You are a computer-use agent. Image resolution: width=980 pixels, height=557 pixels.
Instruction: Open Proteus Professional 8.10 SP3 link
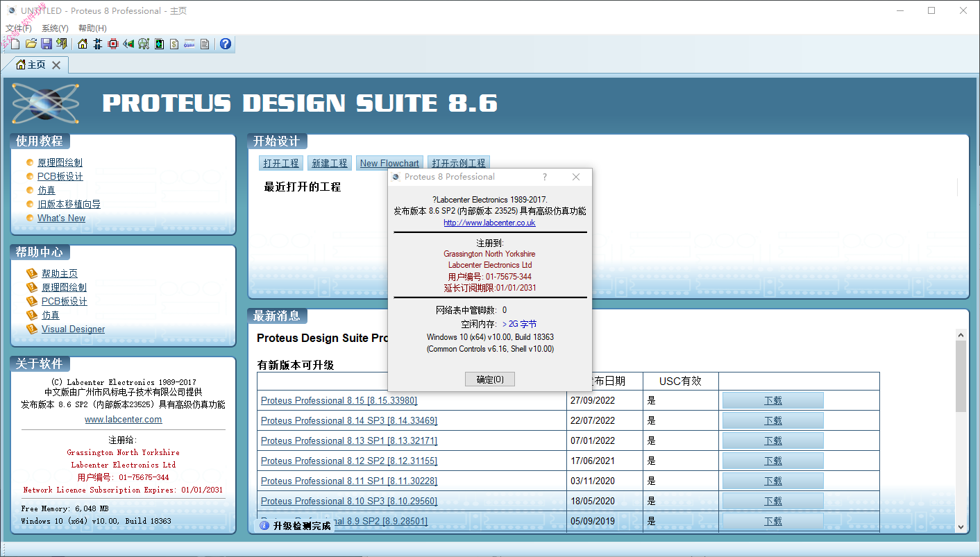pos(349,501)
